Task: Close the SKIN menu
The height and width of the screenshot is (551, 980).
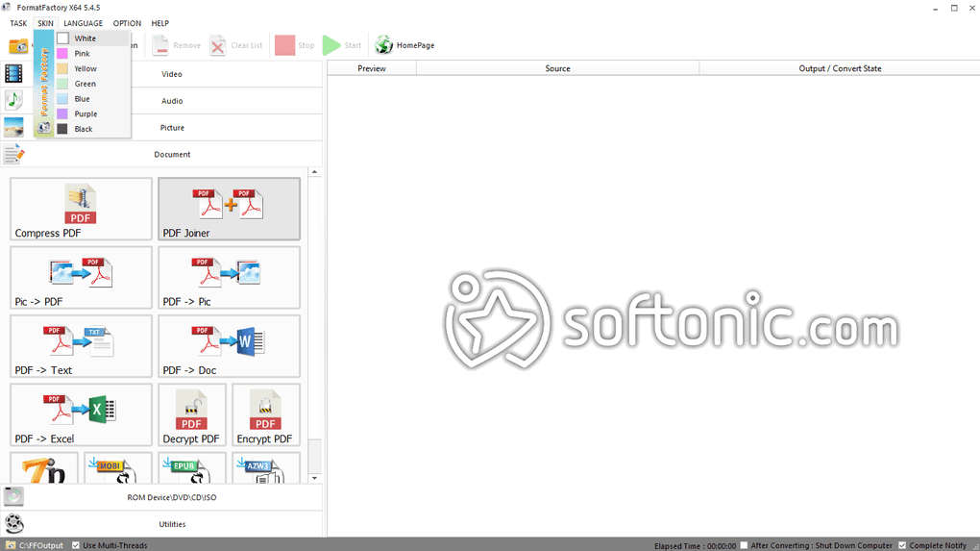Action: tap(45, 23)
